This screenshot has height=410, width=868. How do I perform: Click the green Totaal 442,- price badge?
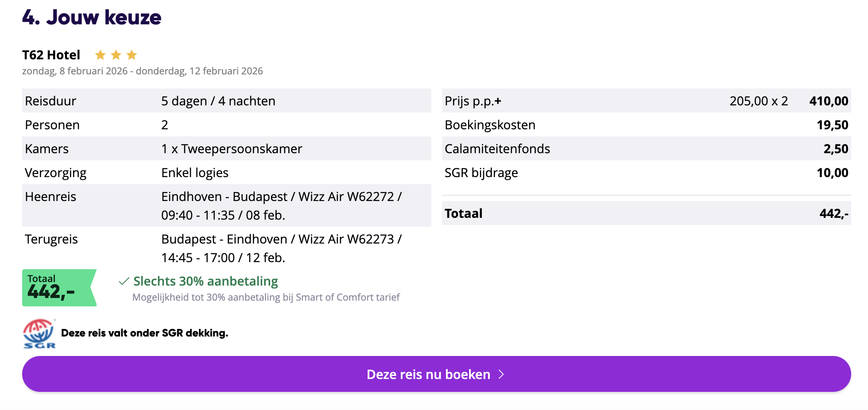(59, 287)
